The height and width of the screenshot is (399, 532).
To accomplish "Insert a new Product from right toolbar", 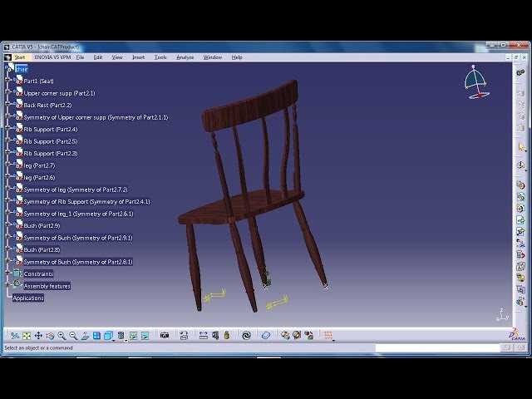I will click(520, 196).
